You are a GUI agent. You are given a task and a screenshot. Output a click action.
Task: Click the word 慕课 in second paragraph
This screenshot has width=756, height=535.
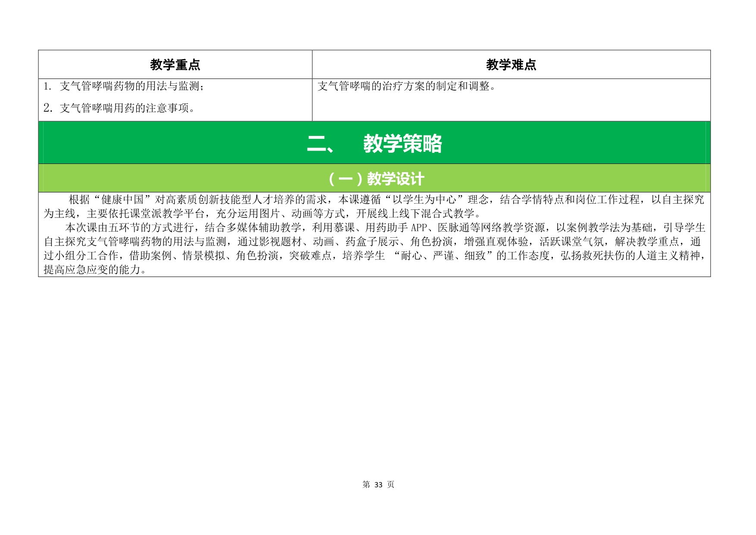coord(344,228)
